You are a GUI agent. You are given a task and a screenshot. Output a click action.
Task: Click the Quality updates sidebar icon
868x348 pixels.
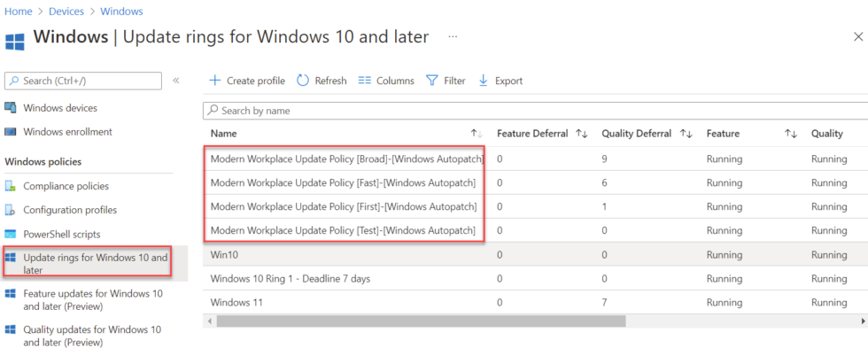[x=11, y=329]
